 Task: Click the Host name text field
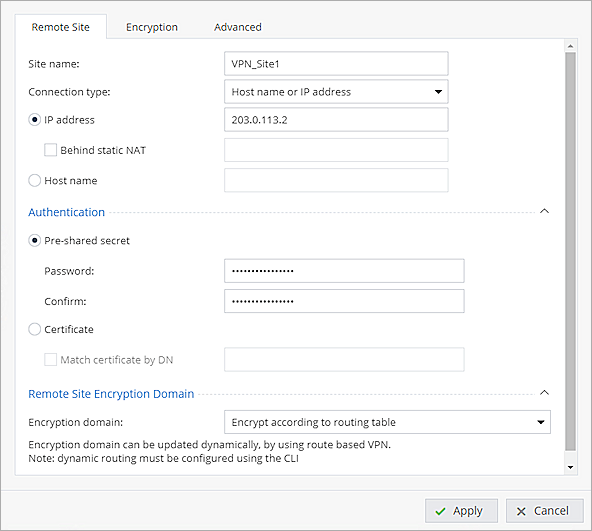(x=336, y=181)
